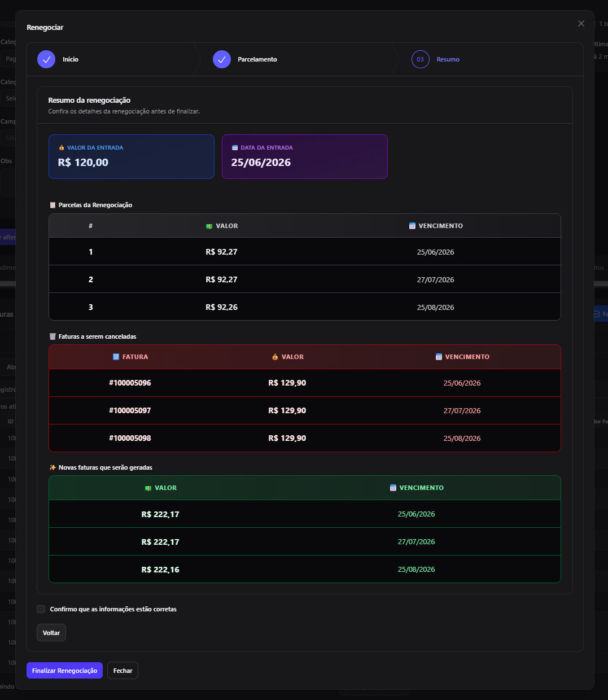The image size is (608, 700).
Task: Click the calendar icon beside Data da Entrada
Action: point(235,148)
